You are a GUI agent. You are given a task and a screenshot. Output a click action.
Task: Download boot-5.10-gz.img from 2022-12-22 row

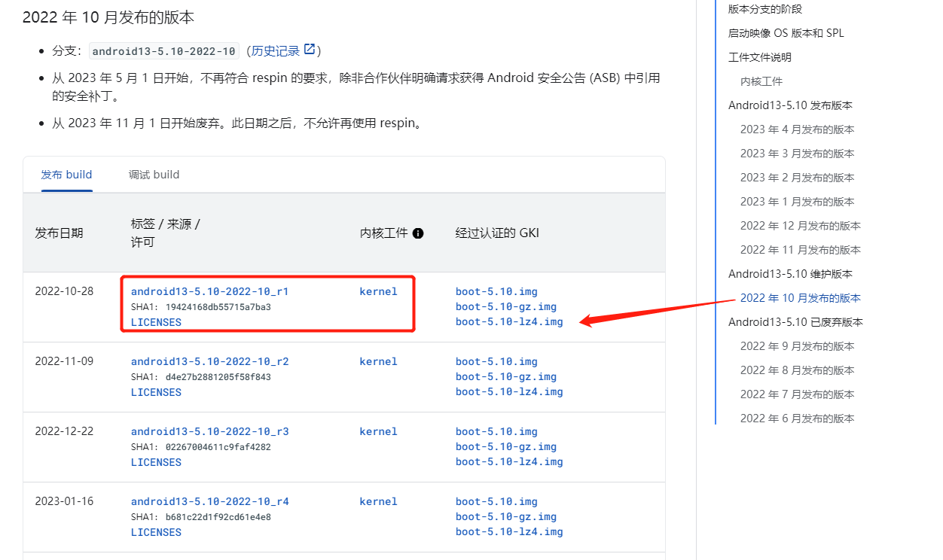(506, 446)
